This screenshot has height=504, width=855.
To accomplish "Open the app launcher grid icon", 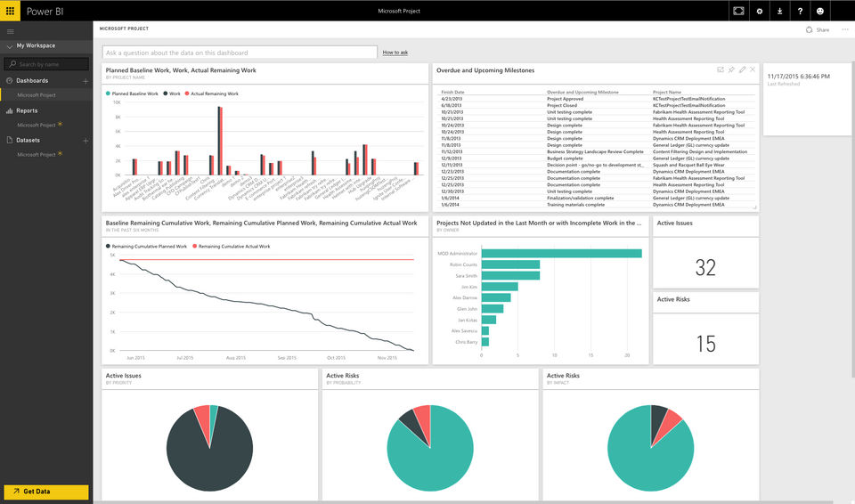I will click(10, 11).
